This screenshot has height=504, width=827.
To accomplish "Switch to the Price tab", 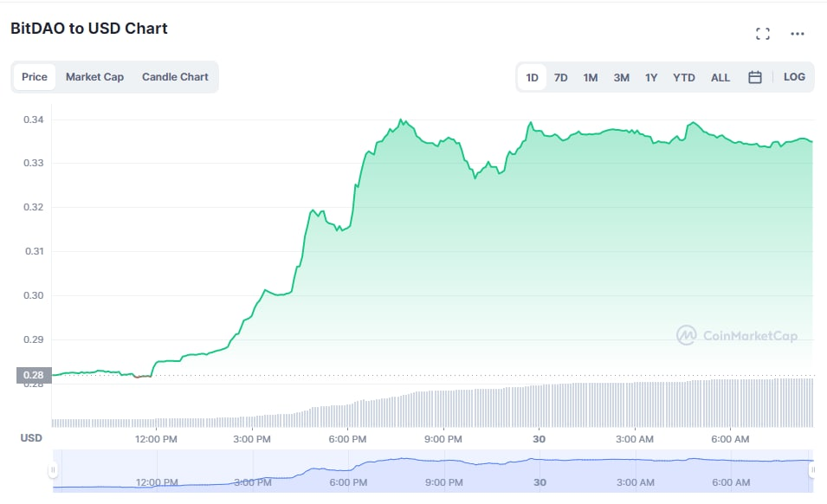I will coord(35,77).
